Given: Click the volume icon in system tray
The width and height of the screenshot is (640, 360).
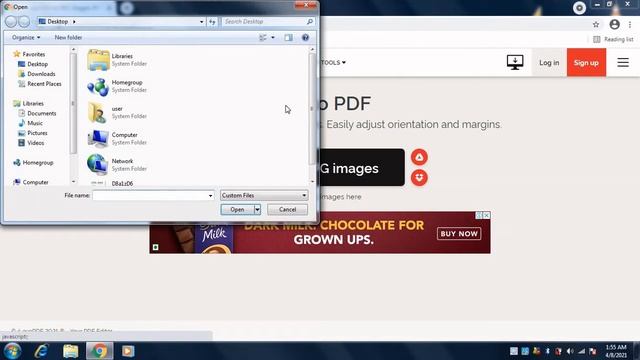Looking at the screenshot, I should tap(570, 351).
